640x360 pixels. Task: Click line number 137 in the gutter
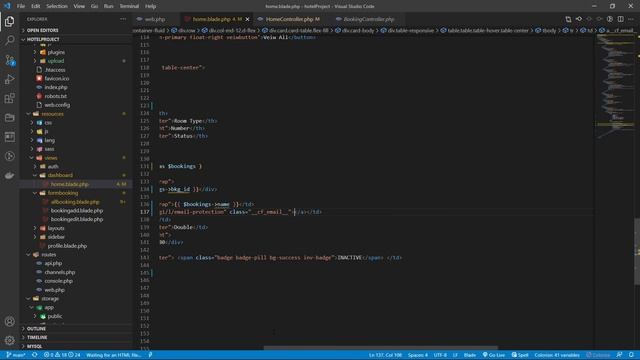144,212
